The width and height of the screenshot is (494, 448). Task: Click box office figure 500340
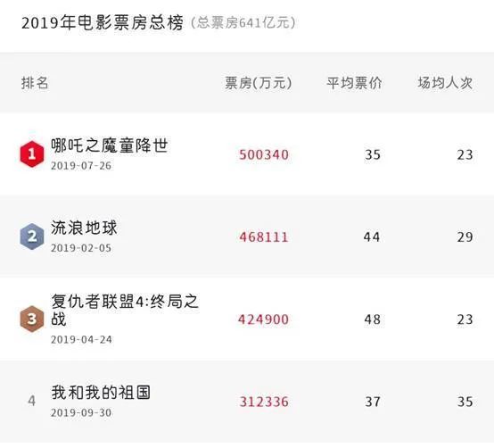(x=264, y=154)
